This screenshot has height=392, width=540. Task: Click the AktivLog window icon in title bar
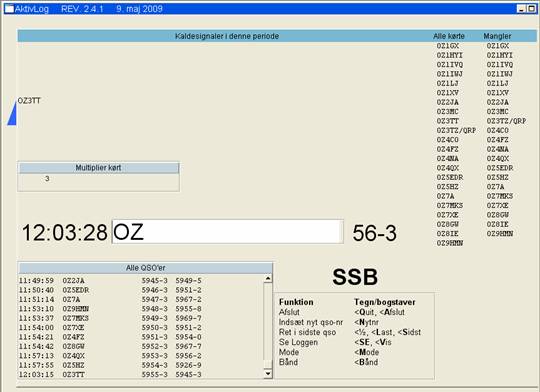9,9
